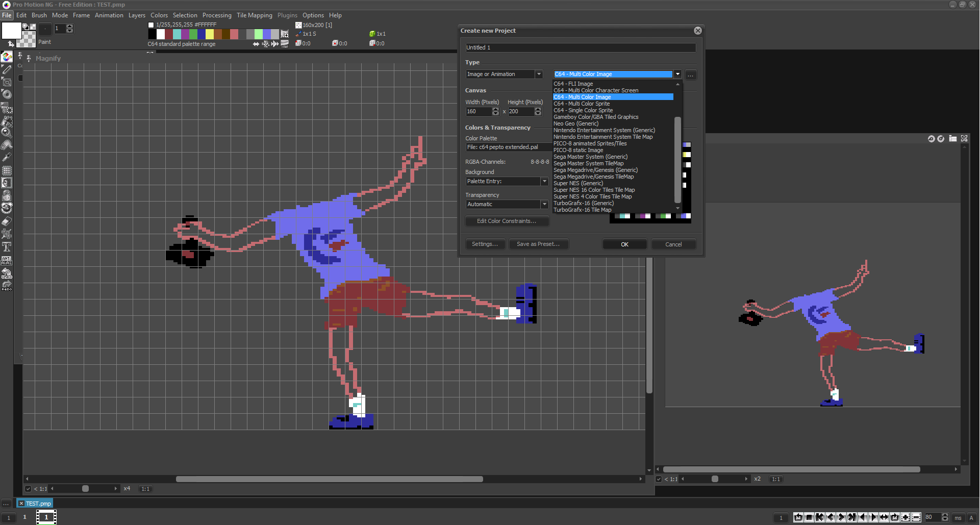Adjust the canvas Height stepper
Image resolution: width=980 pixels, height=525 pixels.
(x=538, y=112)
